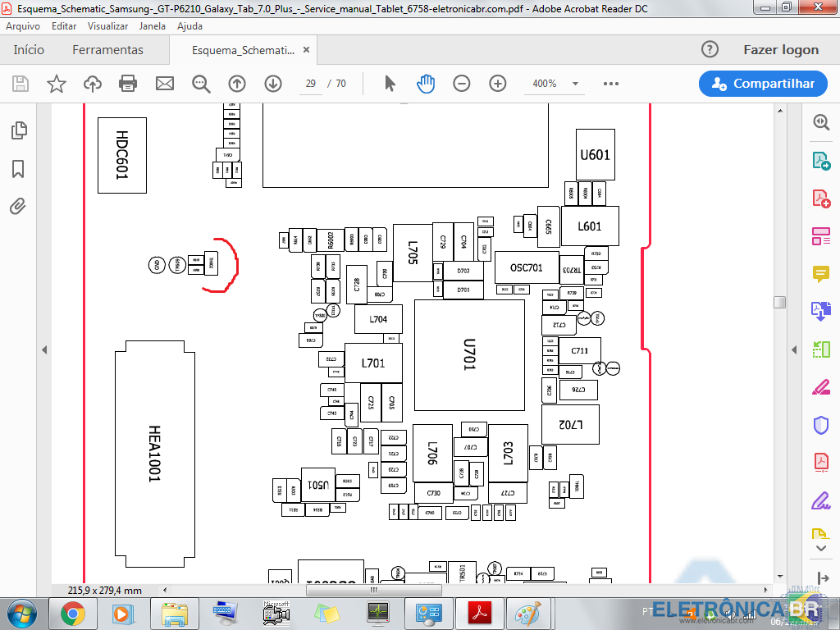The width and height of the screenshot is (840, 630).
Task: Open the Fill & Sign pen tool
Action: (820, 386)
